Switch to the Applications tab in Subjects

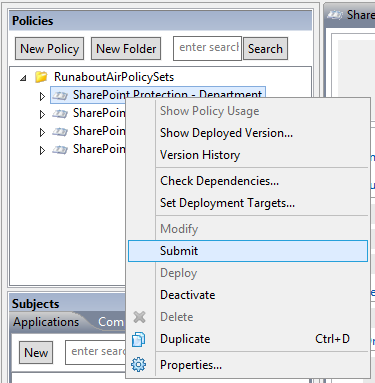[x=46, y=322]
